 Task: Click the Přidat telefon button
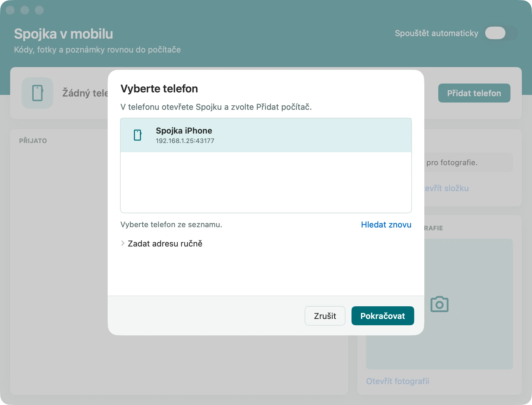click(x=474, y=93)
